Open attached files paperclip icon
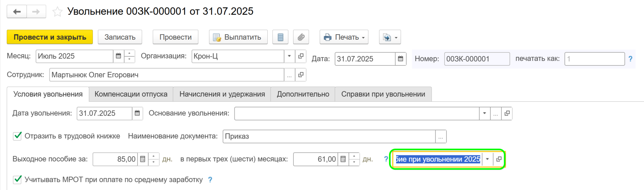The height and width of the screenshot is (190, 644). 301,37
